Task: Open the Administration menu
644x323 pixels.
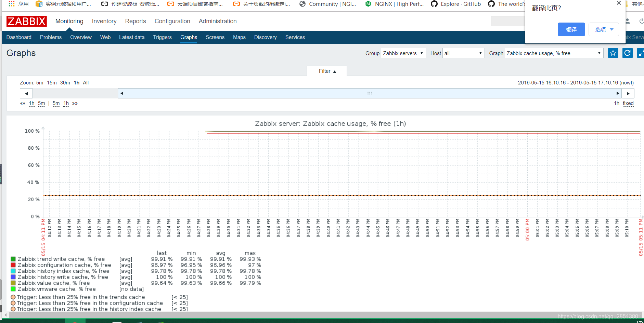Action: (218, 21)
